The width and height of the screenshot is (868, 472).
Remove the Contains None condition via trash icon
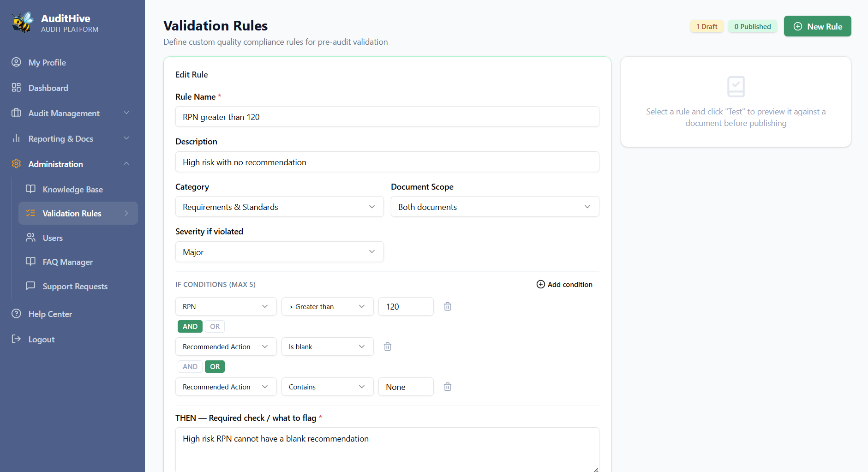pos(447,387)
